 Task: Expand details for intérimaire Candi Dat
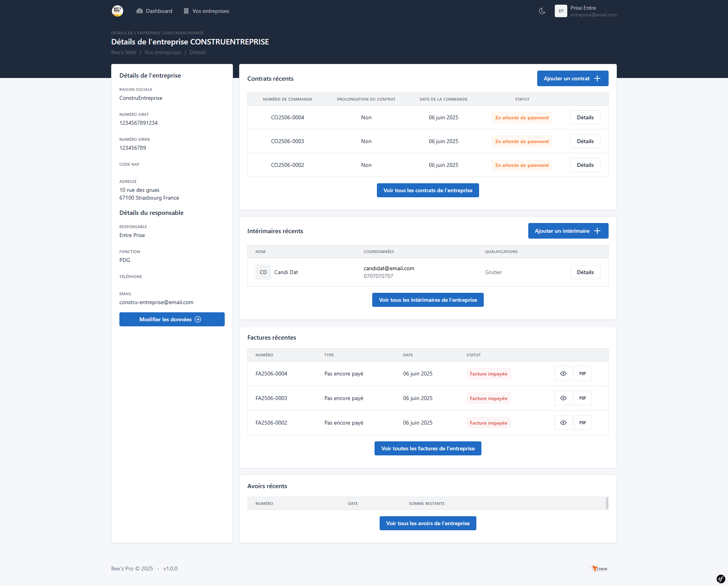point(585,272)
